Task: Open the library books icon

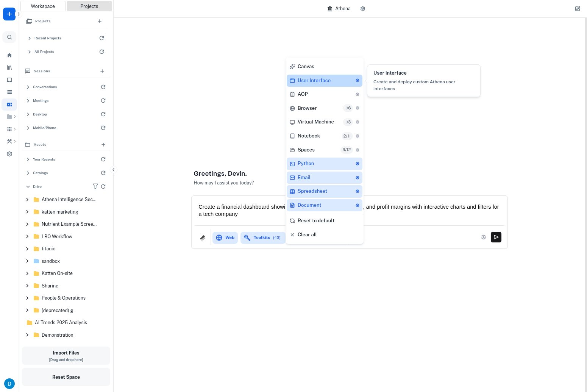Action: click(x=9, y=67)
